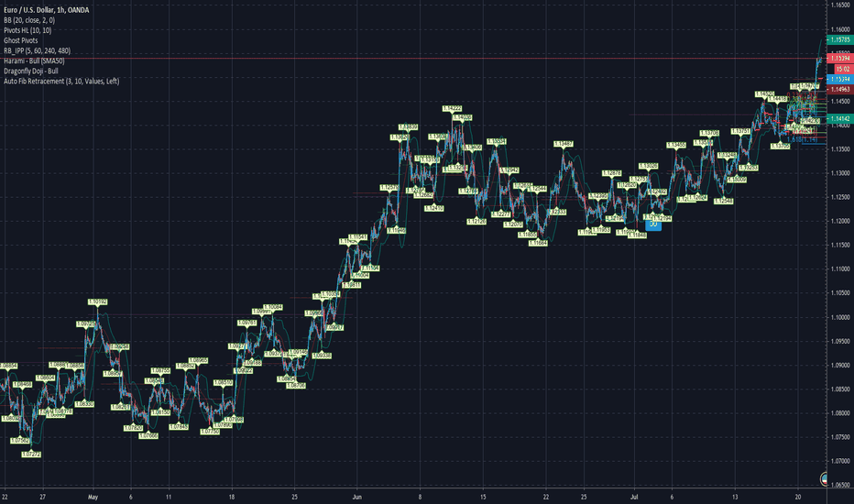
Task: Click the dark red 1.14963 price label
Action: coord(840,90)
